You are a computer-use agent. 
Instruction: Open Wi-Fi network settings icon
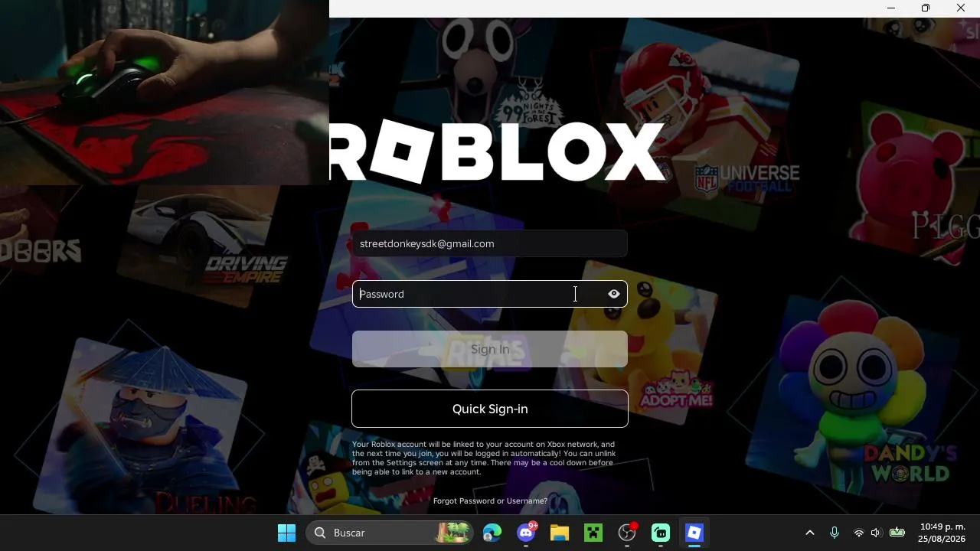[858, 533]
